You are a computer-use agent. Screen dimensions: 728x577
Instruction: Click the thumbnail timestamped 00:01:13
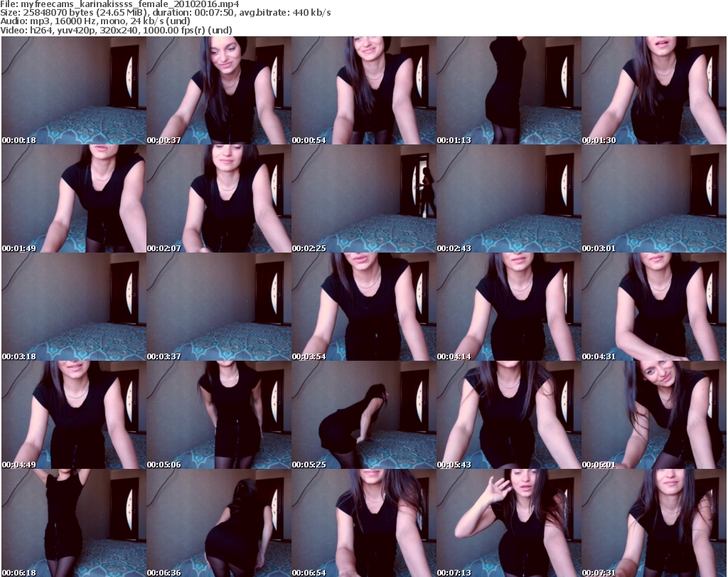(509, 90)
